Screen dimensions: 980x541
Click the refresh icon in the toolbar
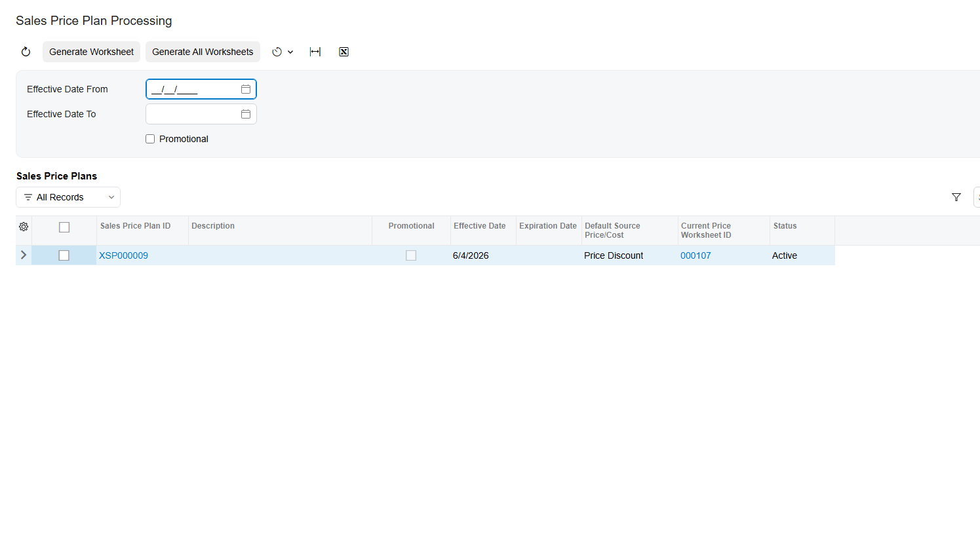[x=26, y=52]
